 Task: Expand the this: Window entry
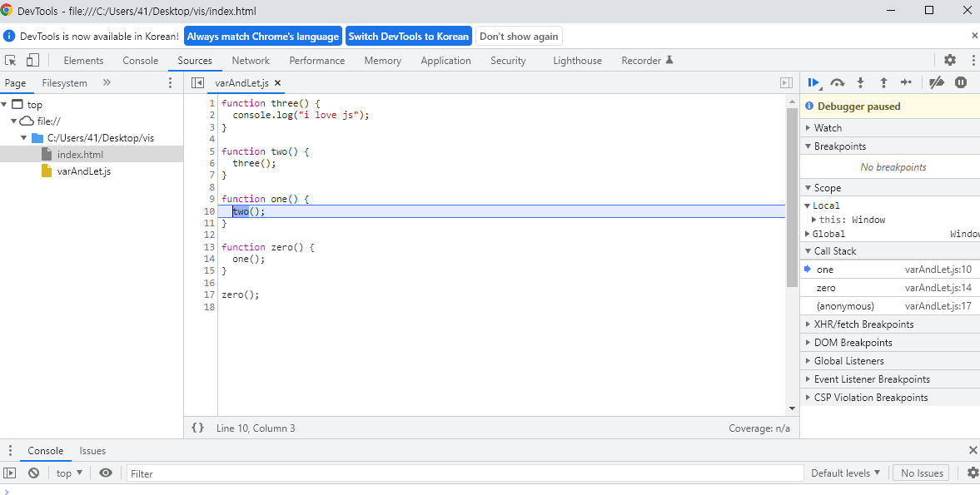pyautogui.click(x=814, y=220)
